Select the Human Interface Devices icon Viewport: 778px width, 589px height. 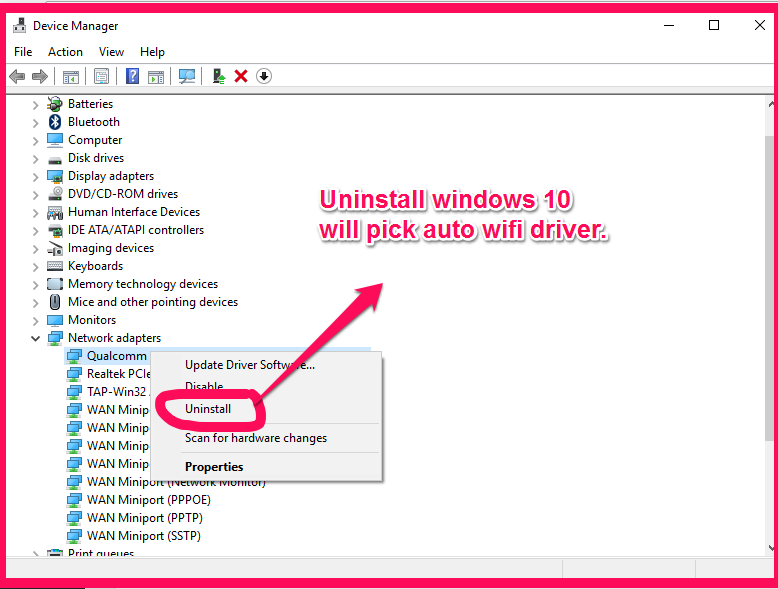click(55, 212)
